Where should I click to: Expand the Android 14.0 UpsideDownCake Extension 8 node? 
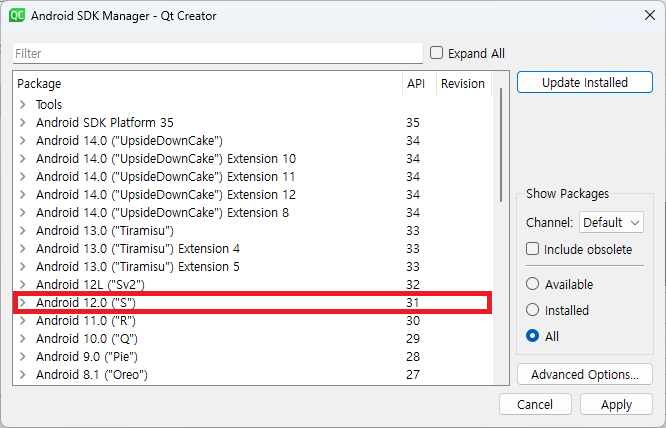tap(23, 212)
